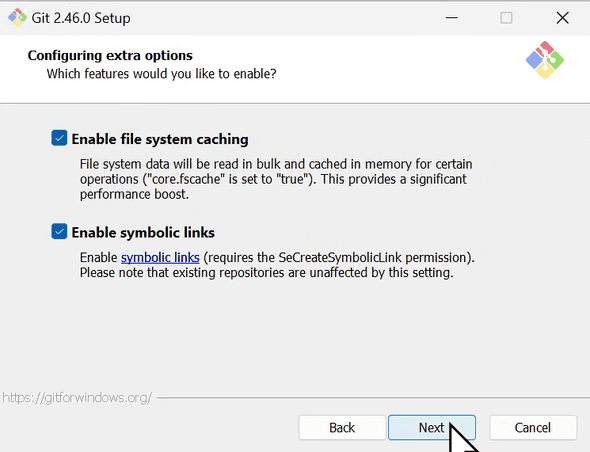The width and height of the screenshot is (590, 452).
Task: Close the Git 2.46.0 Setup window
Action: (563, 18)
